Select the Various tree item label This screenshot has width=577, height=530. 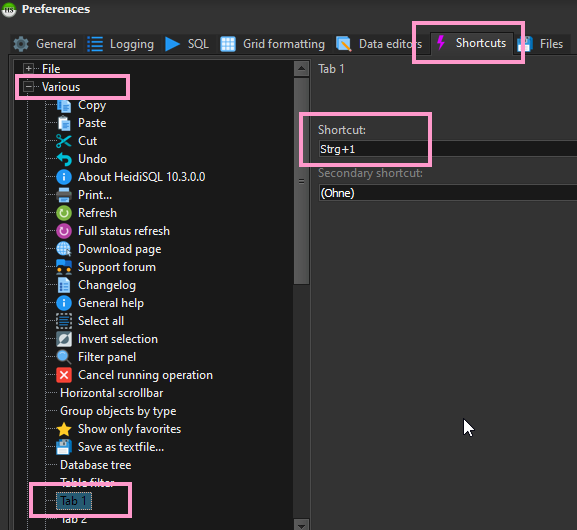point(61,87)
